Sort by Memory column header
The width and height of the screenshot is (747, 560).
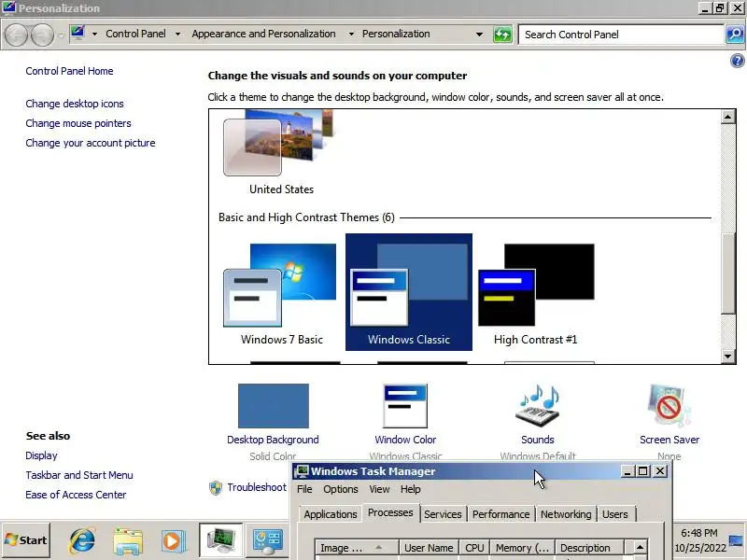pyautogui.click(x=523, y=548)
